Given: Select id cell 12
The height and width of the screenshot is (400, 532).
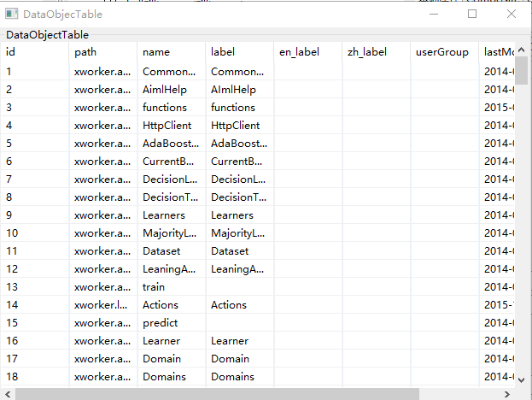Looking at the screenshot, I should pos(35,269).
